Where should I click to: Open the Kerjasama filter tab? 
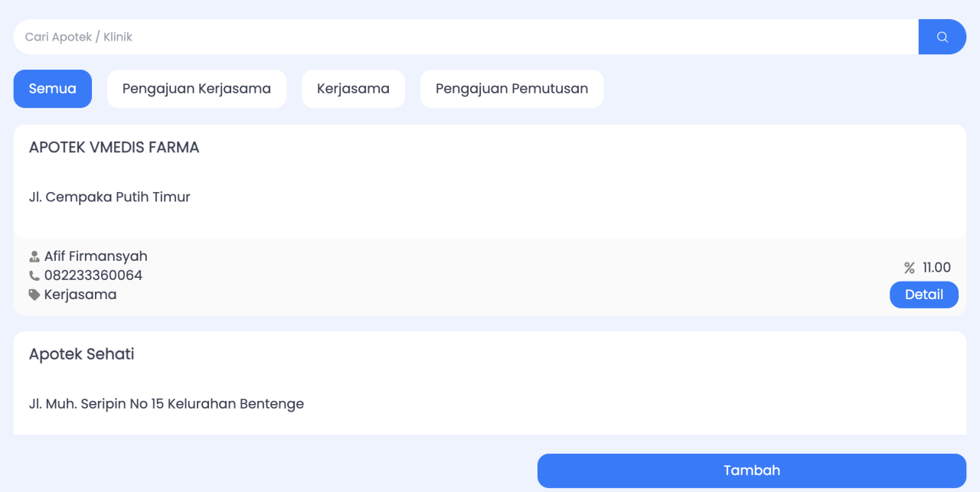(x=353, y=89)
